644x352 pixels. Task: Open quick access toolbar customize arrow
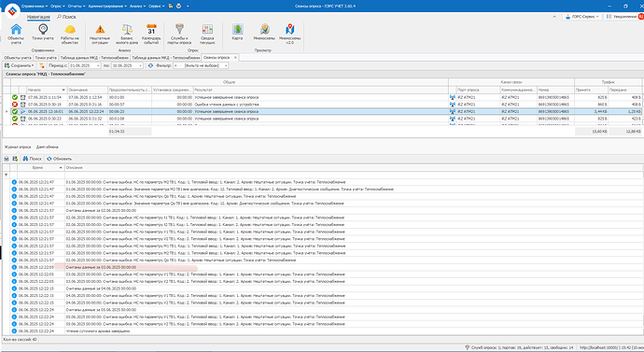click(x=188, y=7)
